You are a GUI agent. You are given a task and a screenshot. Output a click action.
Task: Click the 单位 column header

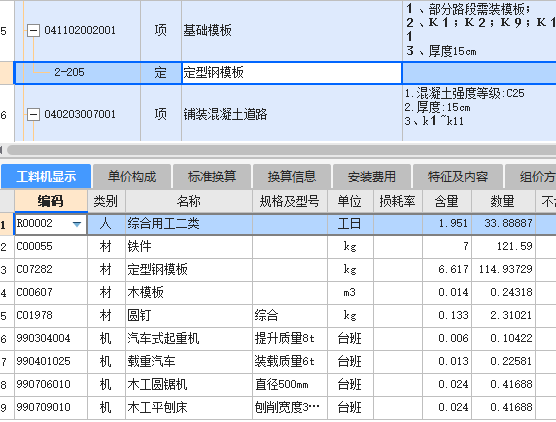[x=350, y=201]
